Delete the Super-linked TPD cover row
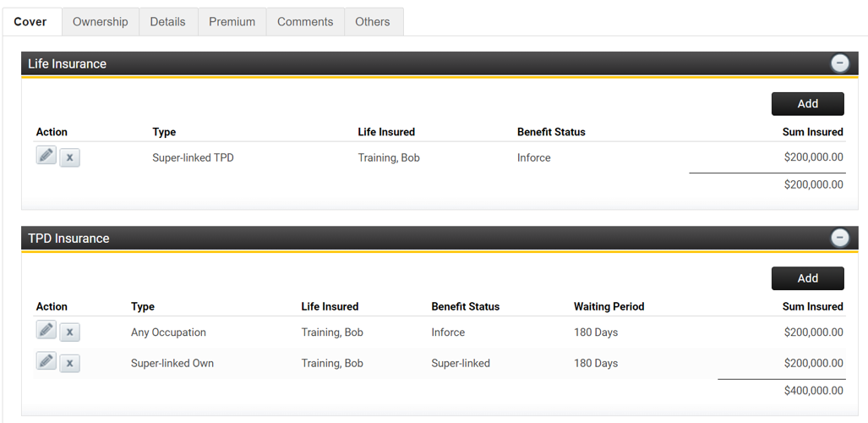Image resolution: width=868 pixels, height=423 pixels. 70,157
